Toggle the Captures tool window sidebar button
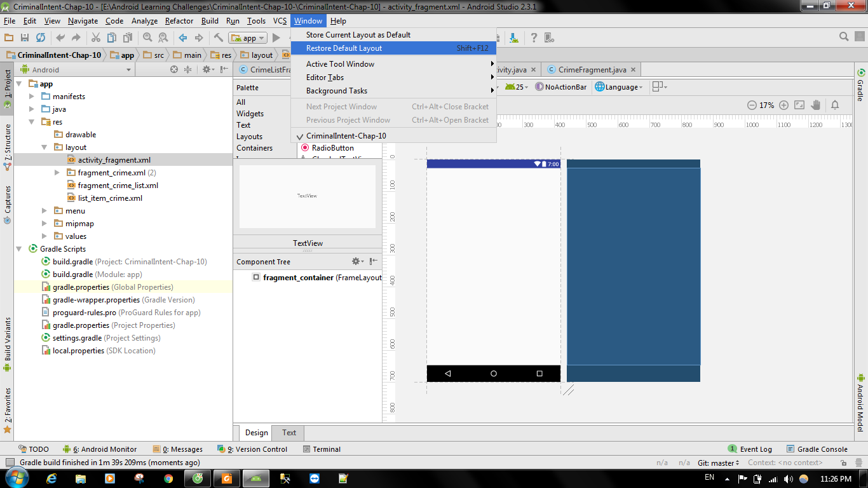Viewport: 868px width, 488px height. click(x=7, y=205)
